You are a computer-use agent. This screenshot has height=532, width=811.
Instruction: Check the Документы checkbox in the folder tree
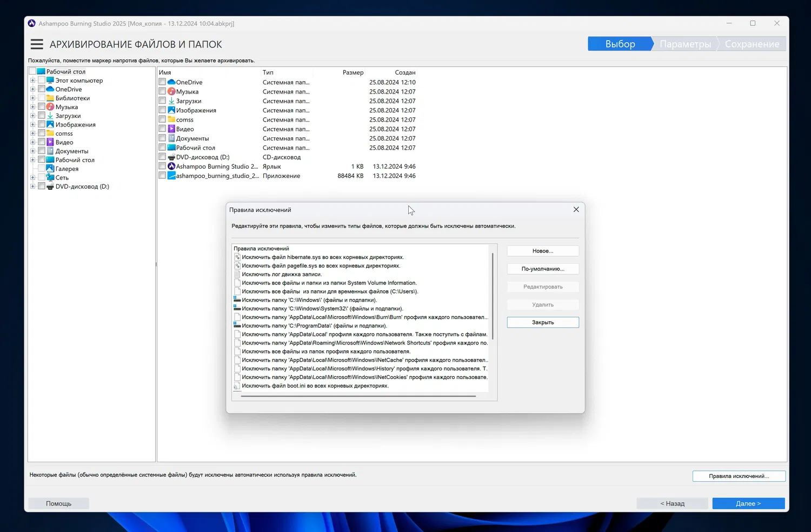click(x=42, y=151)
